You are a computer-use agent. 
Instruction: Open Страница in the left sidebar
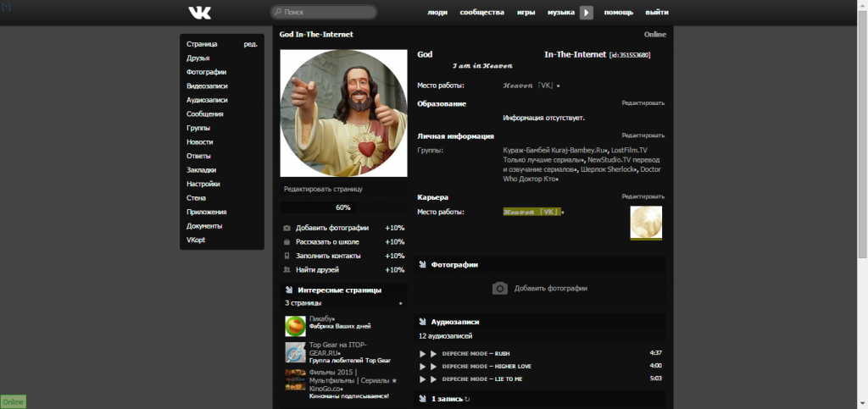(x=202, y=44)
